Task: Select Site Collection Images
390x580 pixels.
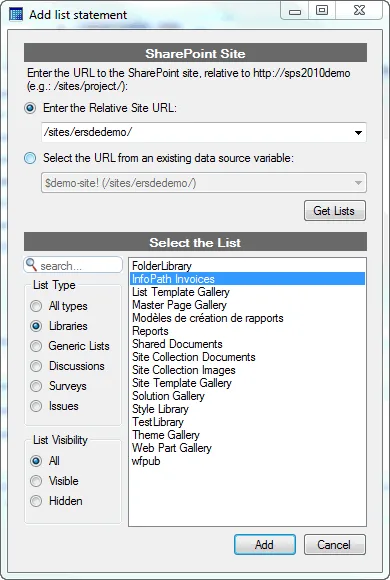Action: click(247, 370)
